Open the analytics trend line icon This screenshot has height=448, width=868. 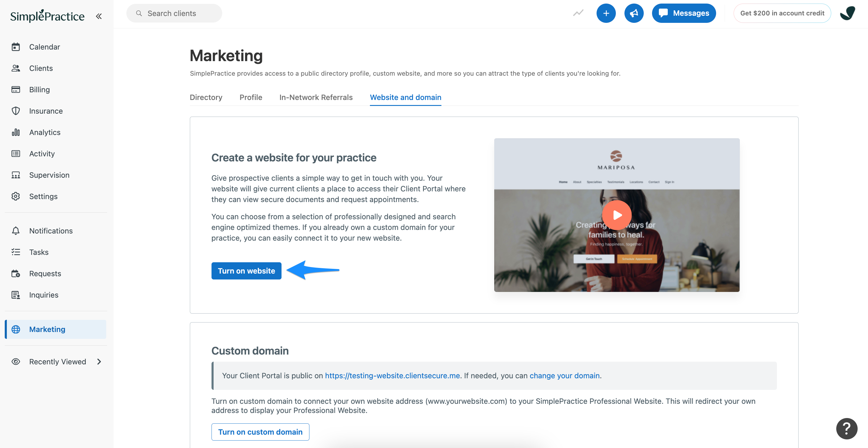pos(578,13)
